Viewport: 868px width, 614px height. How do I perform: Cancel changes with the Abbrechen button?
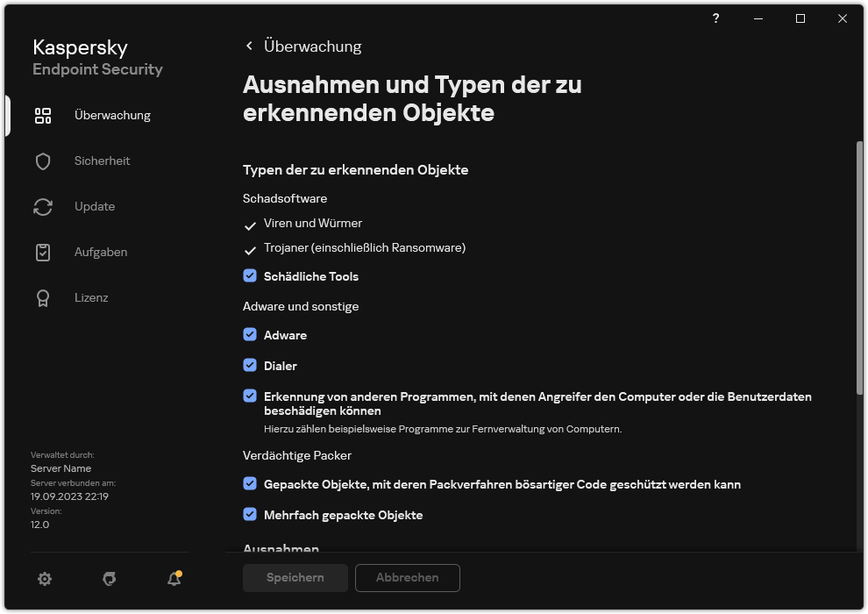(x=407, y=577)
